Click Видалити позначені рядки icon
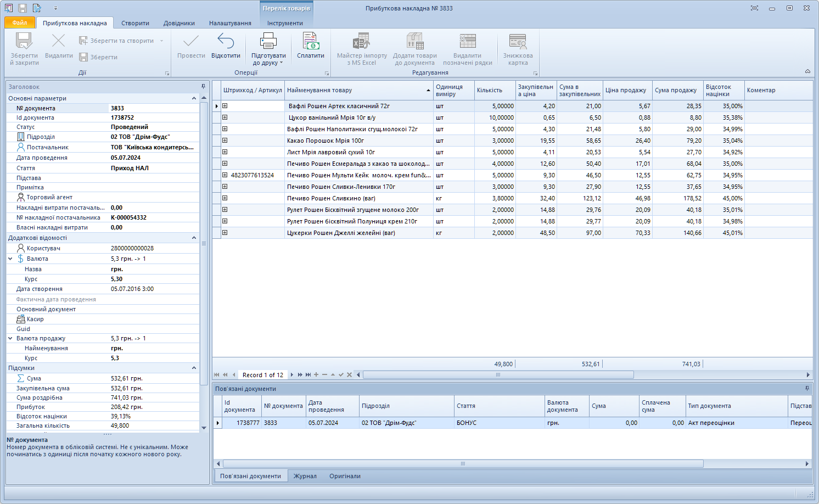819x504 pixels. 467,42
